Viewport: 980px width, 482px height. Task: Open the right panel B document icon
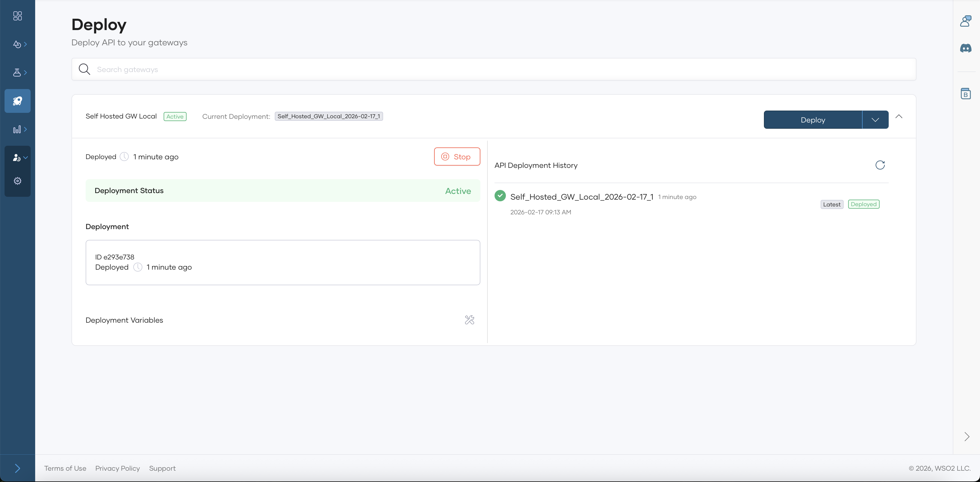966,94
